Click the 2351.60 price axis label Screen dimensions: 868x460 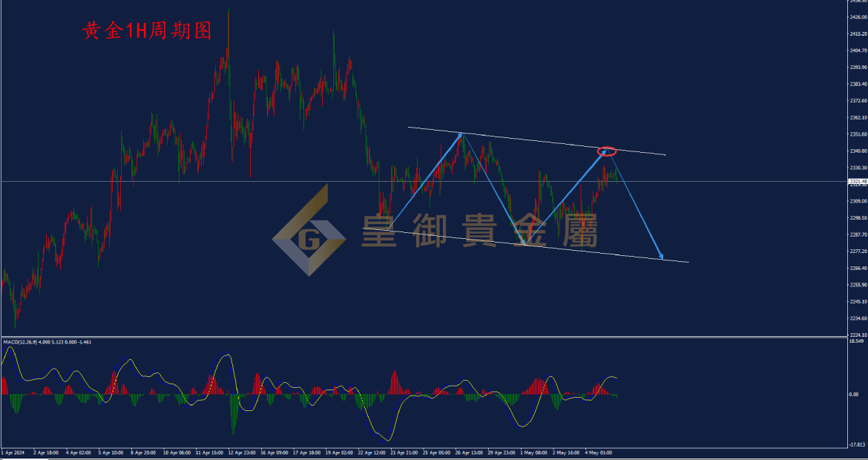(859, 134)
